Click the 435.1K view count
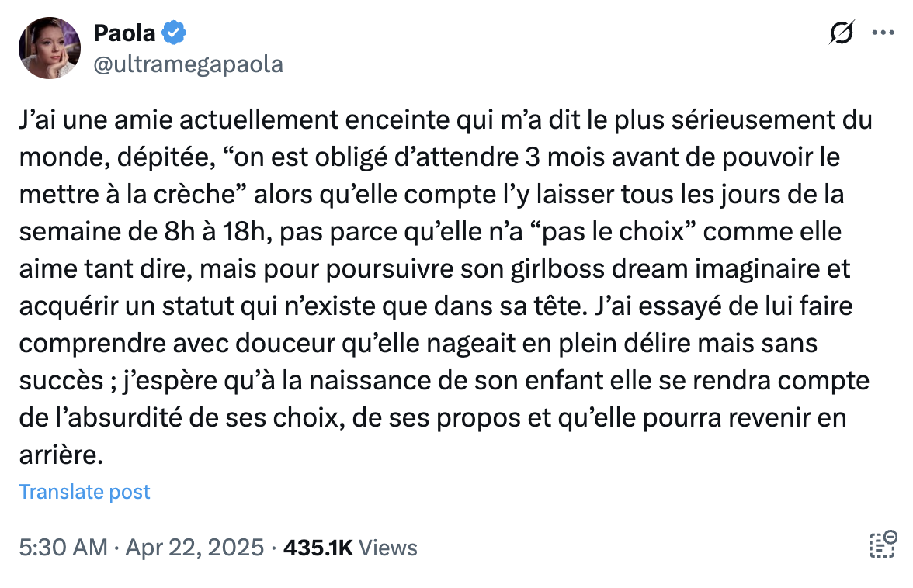 point(318,548)
